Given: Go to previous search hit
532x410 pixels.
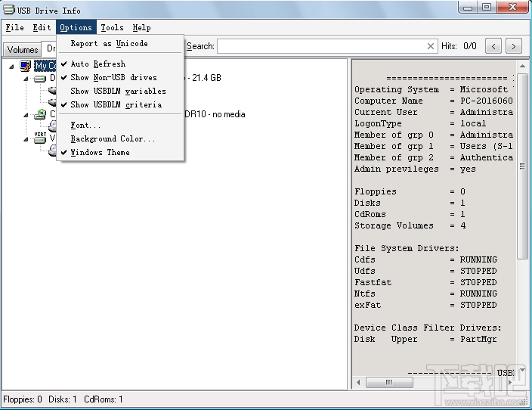Looking at the screenshot, I should click(493, 46).
